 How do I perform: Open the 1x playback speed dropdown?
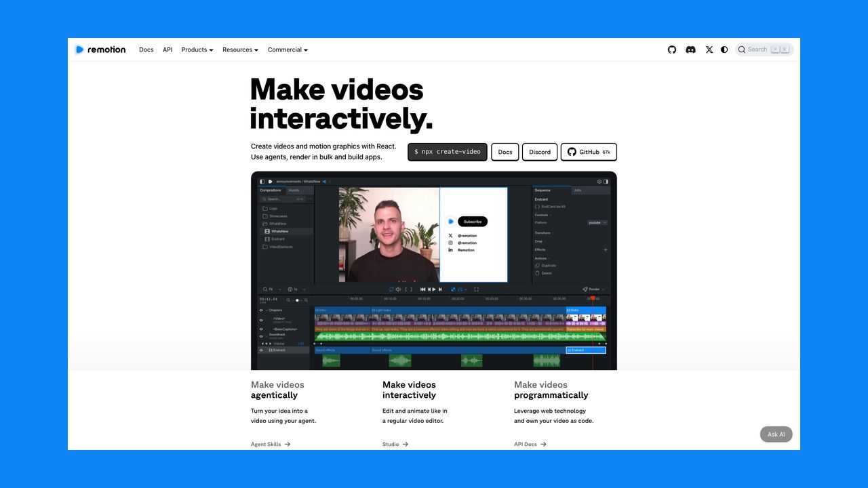pyautogui.click(x=296, y=289)
